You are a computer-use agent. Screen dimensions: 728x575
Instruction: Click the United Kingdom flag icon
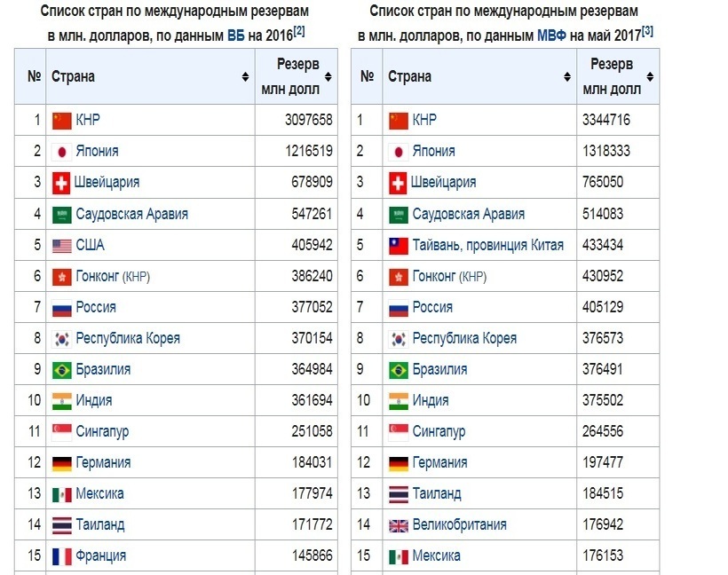[398, 524]
